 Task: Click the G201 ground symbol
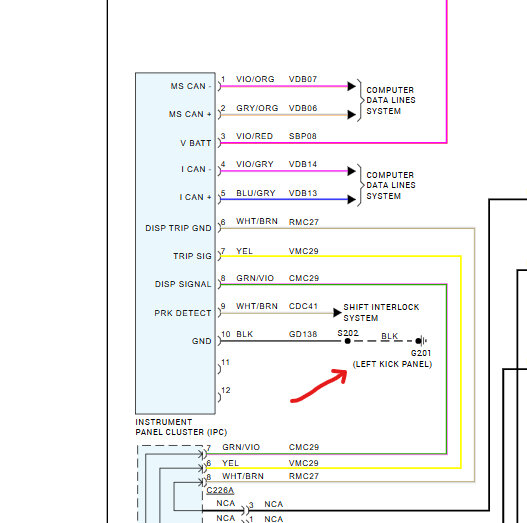(421, 341)
